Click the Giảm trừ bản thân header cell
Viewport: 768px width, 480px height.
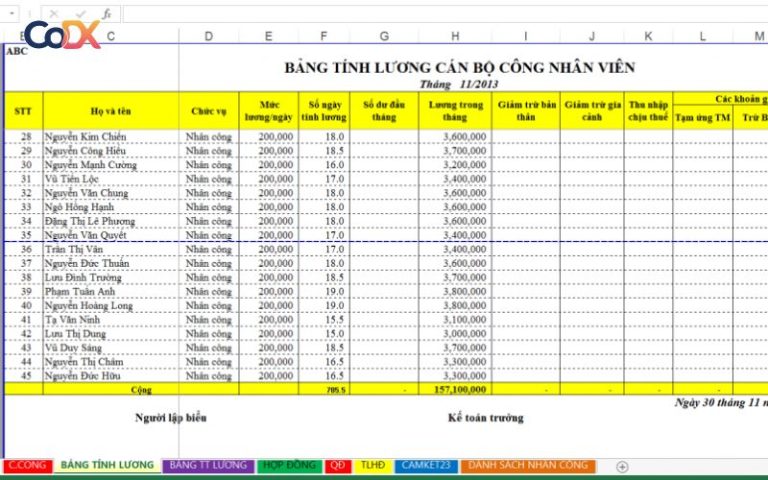click(x=526, y=111)
